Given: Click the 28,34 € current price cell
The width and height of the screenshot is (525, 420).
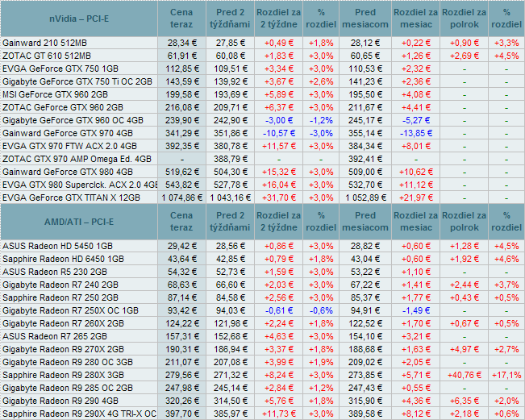Looking at the screenshot, I should point(181,43).
